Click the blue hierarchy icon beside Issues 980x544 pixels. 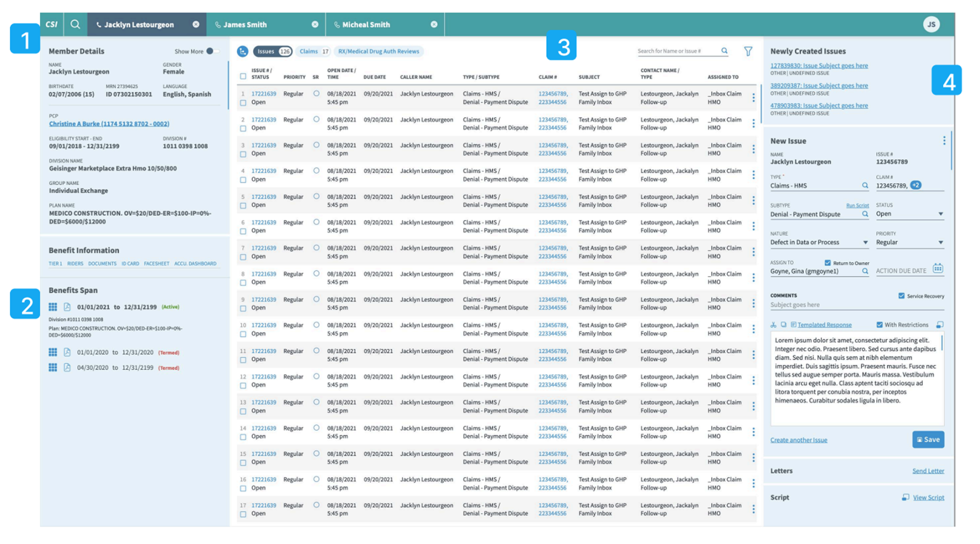point(242,51)
